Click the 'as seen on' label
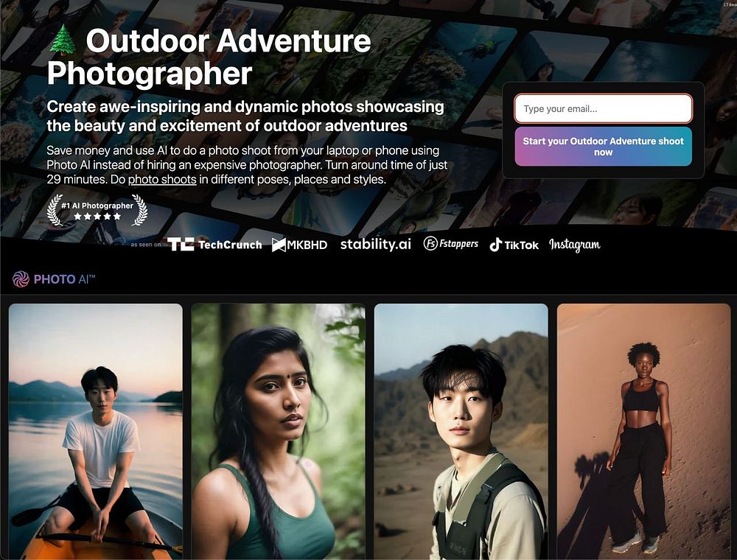This screenshot has height=560, width=737. pyautogui.click(x=146, y=245)
